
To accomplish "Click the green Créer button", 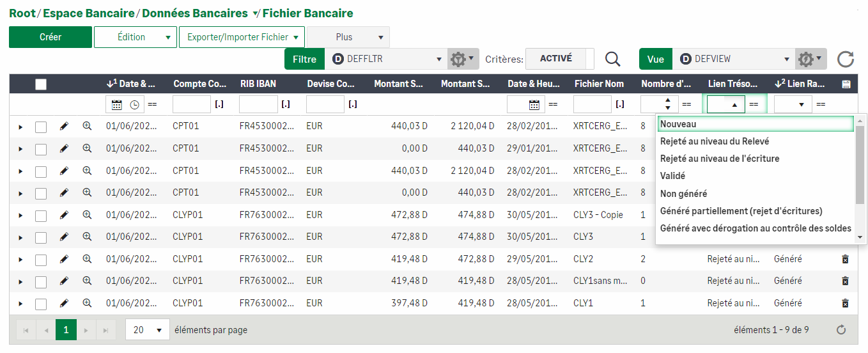I will [50, 37].
